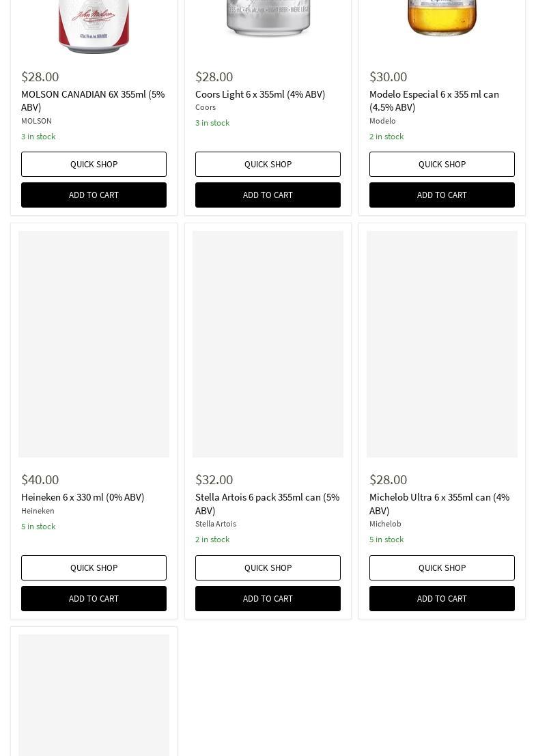This screenshot has width=536, height=756.
Task: Click the Heineken product image placeholder
Action: click(94, 344)
